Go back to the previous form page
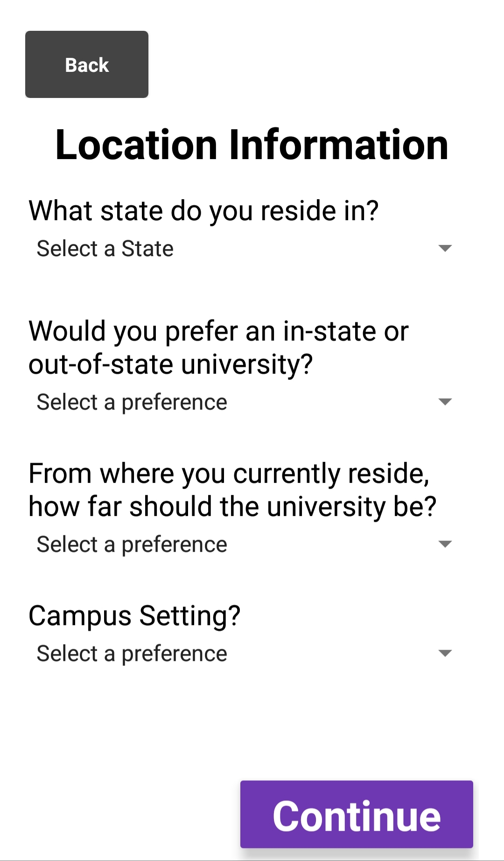 pos(87,64)
